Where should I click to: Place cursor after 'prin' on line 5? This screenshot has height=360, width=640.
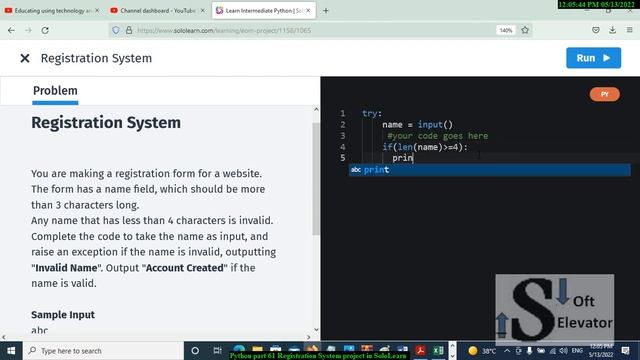413,158
